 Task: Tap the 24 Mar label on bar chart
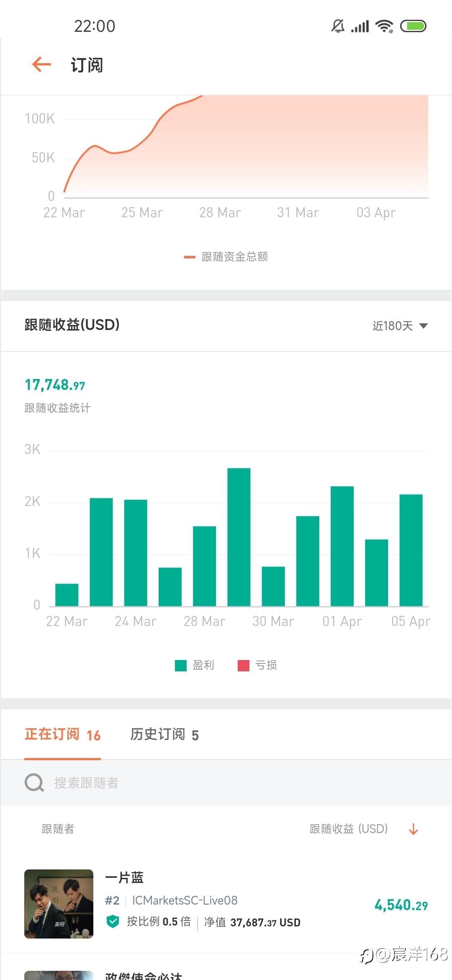point(136,622)
